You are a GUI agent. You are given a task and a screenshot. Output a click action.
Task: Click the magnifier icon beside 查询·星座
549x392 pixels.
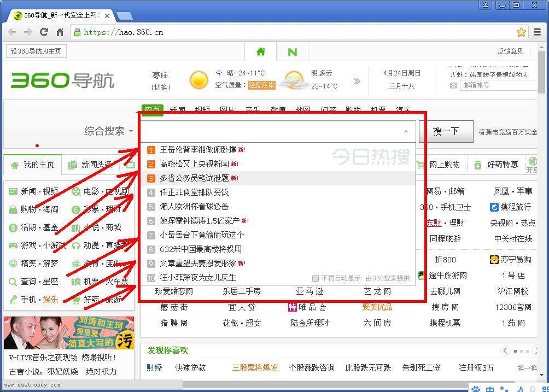point(13,282)
